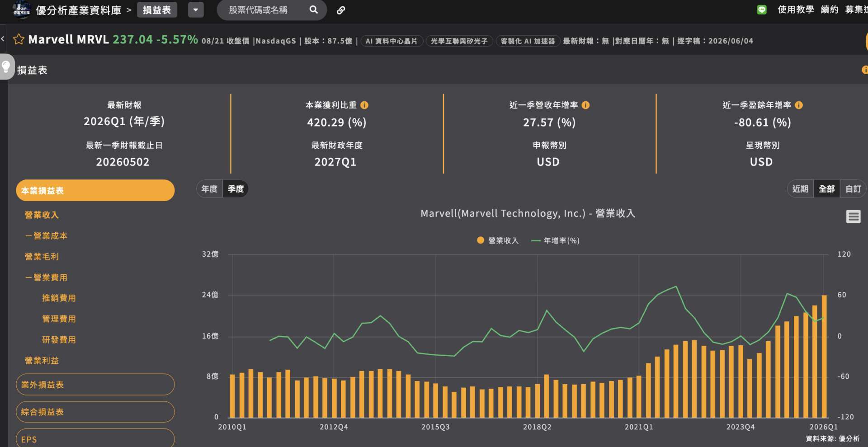Click the search magnifier icon
The image size is (868, 447).
pos(313,9)
